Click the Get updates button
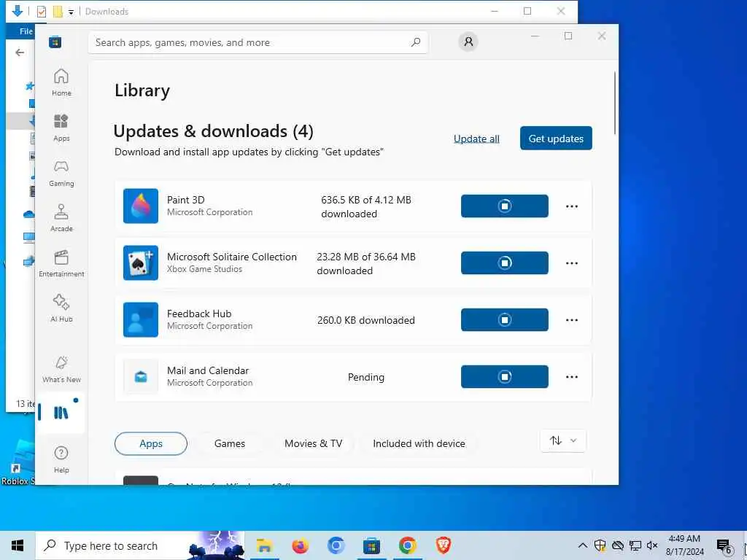Viewport: 747px width, 560px height. pos(556,138)
